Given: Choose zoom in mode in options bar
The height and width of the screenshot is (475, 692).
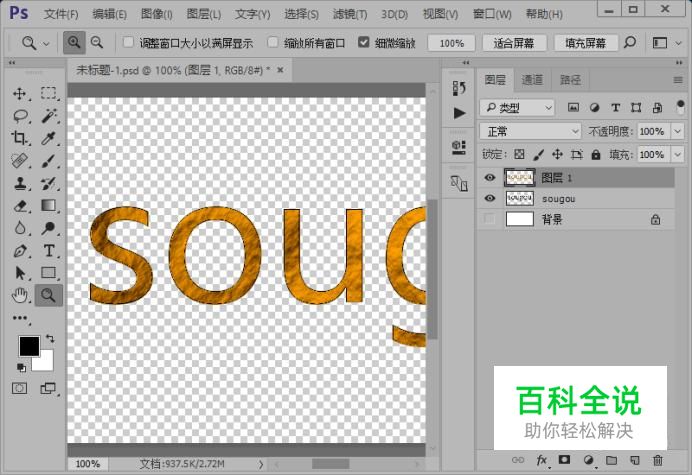Looking at the screenshot, I should [74, 43].
